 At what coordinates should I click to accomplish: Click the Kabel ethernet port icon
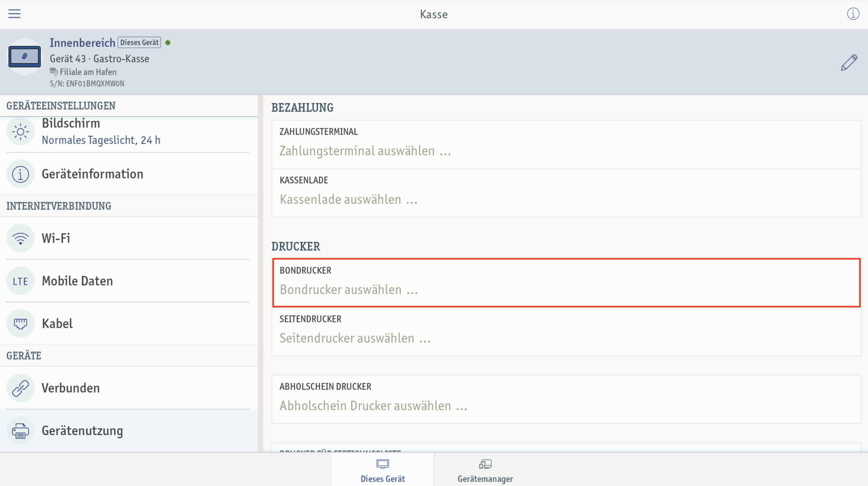20,323
